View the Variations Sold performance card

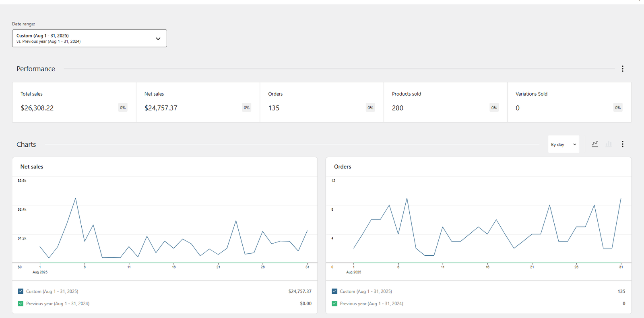pos(569,102)
